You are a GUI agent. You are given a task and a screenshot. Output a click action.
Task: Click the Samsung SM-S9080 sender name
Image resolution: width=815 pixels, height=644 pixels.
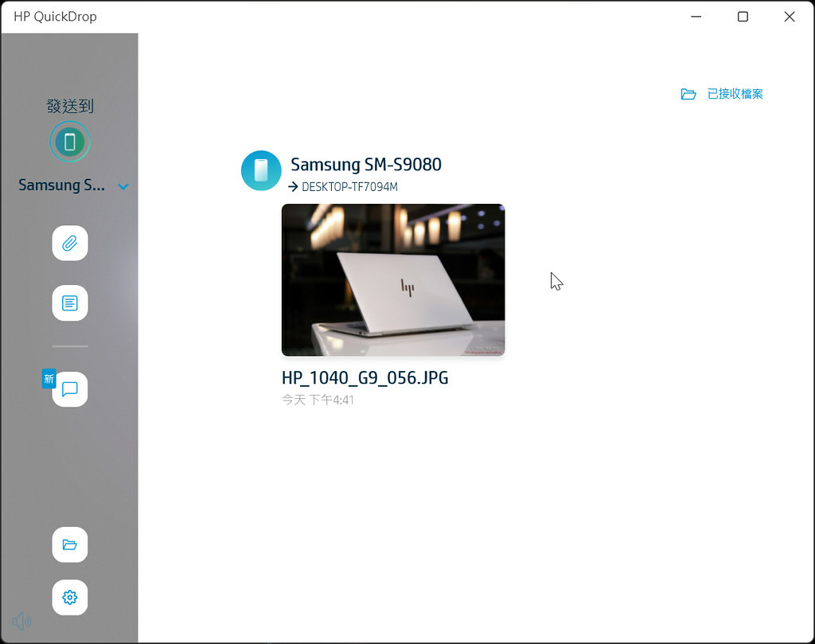366,165
